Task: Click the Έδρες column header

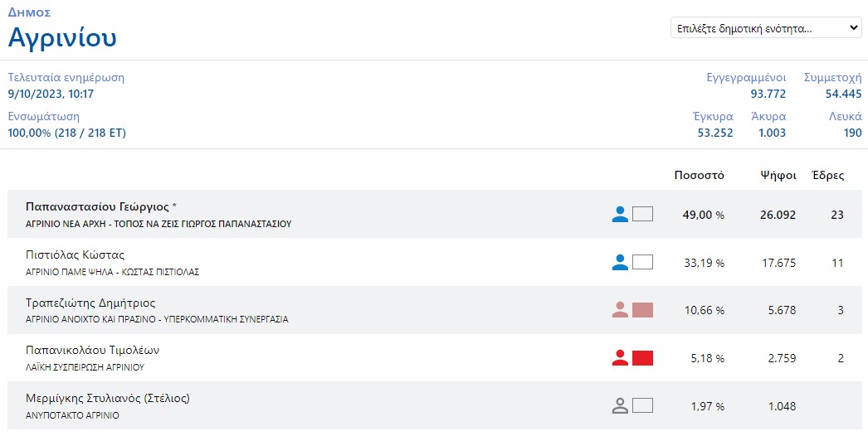Action: pos(828,175)
